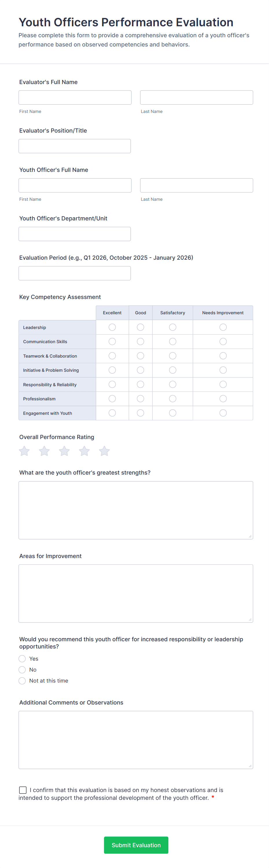269x868 pixels.
Task: Mark Professionalism as Good
Action: click(x=140, y=398)
